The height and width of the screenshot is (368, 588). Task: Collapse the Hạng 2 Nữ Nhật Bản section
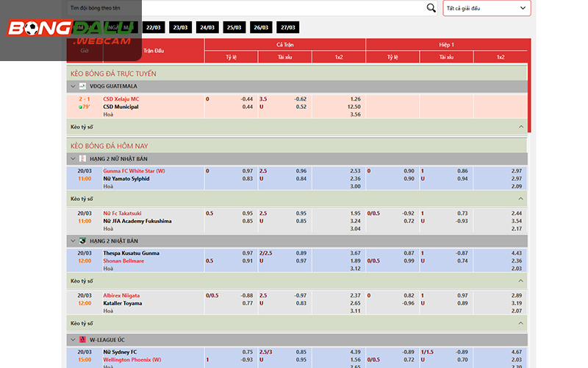pos(73,158)
